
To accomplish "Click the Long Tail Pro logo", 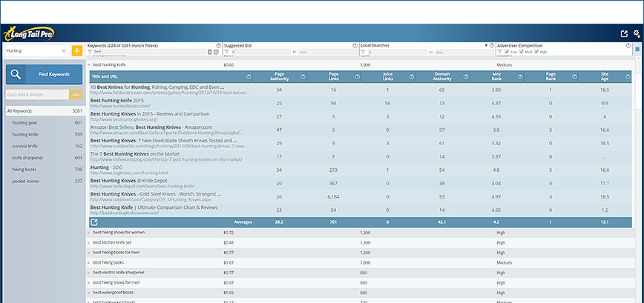I will [x=29, y=33].
